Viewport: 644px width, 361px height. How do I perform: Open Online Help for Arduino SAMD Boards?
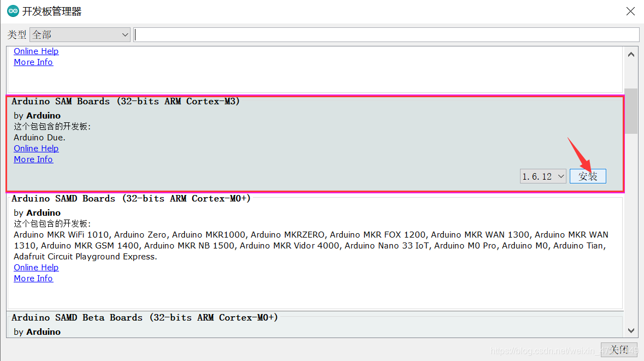coord(36,268)
